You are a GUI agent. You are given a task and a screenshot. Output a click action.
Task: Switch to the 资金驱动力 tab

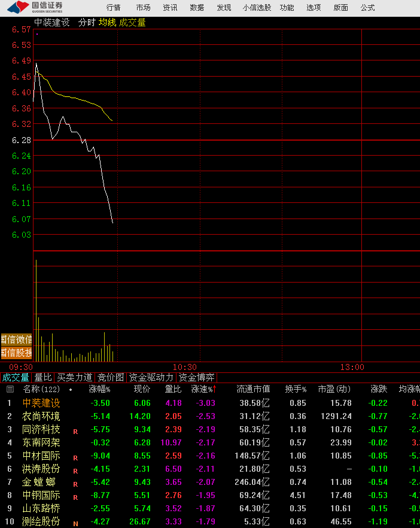151,378
